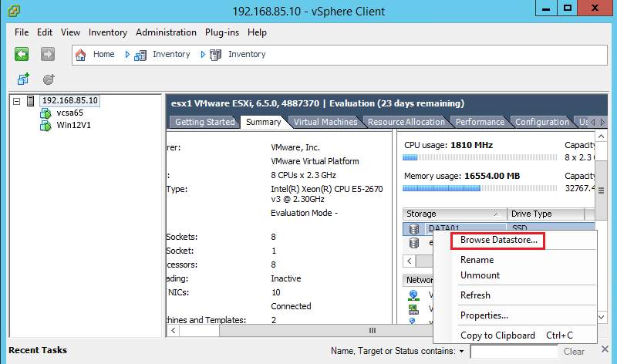Click the Clear button in Recent Tasks
The image size is (617, 364).
pyautogui.click(x=574, y=352)
